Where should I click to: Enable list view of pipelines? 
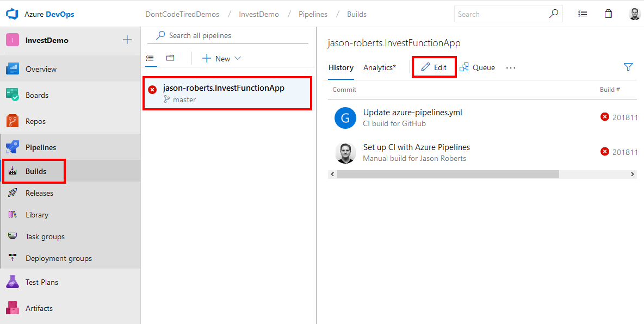click(151, 58)
